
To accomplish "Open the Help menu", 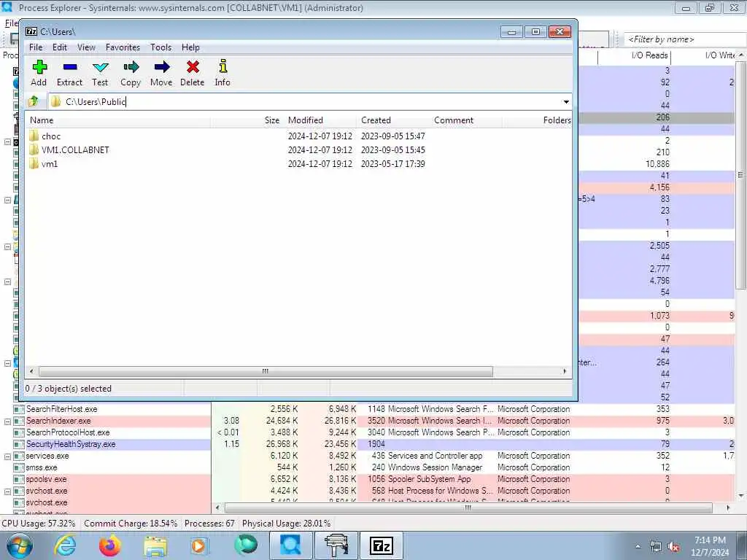I will (x=190, y=47).
